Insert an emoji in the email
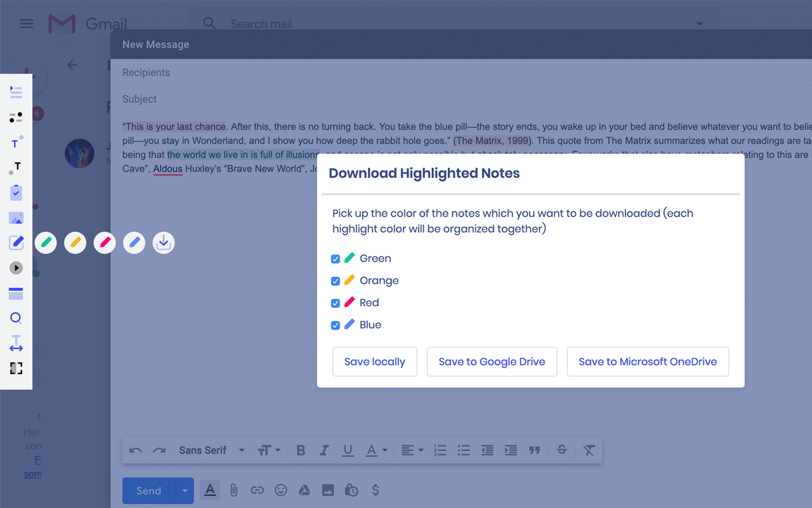The height and width of the screenshot is (508, 812). click(x=280, y=490)
